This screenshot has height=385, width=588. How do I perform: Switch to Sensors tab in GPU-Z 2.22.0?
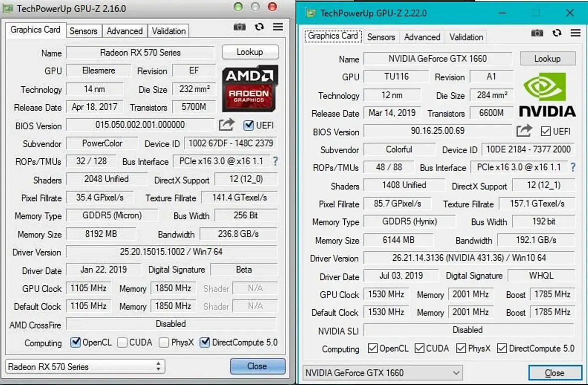pos(381,37)
